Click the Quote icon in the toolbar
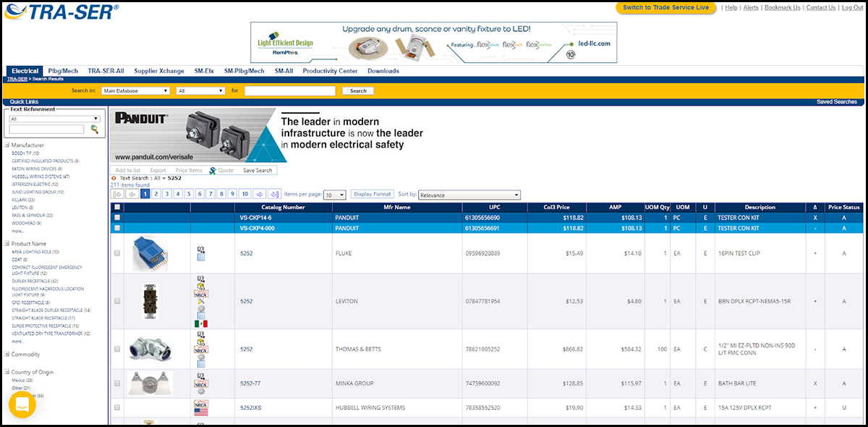This screenshot has width=868, height=427. (213, 170)
